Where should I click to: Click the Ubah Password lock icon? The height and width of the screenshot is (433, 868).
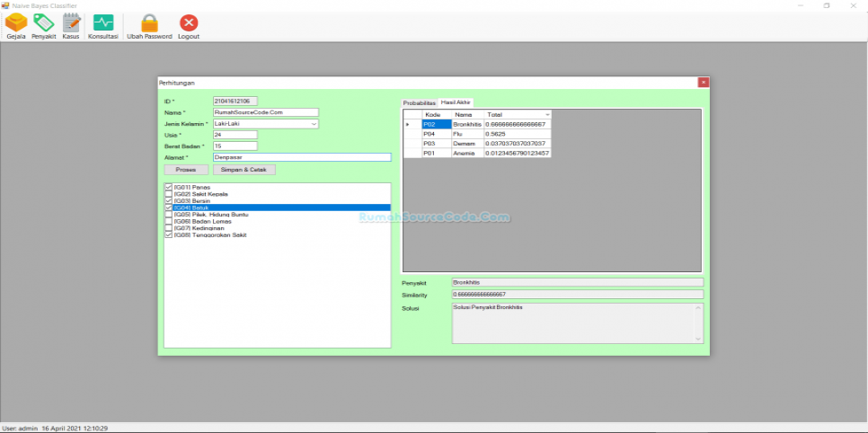(149, 23)
